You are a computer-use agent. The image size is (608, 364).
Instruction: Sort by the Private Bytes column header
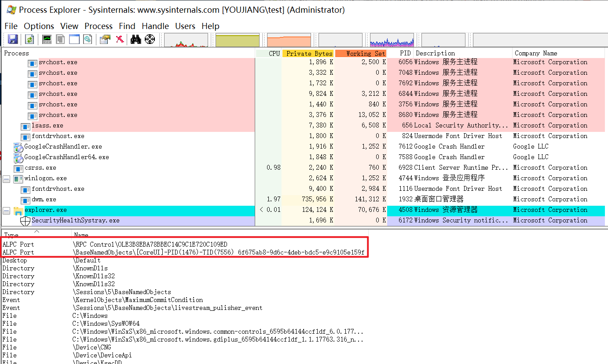click(309, 53)
